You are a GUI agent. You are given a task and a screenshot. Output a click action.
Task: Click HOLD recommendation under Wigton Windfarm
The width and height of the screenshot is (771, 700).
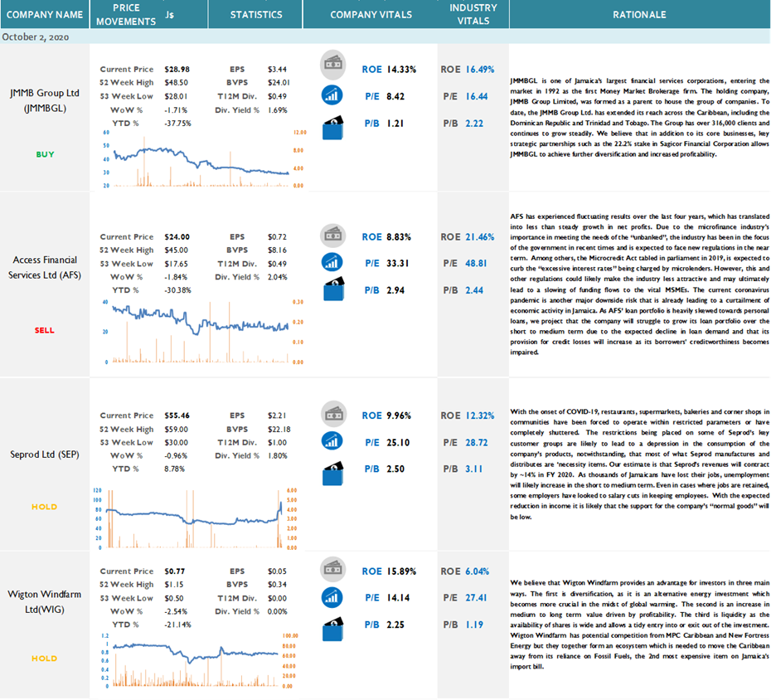44,659
